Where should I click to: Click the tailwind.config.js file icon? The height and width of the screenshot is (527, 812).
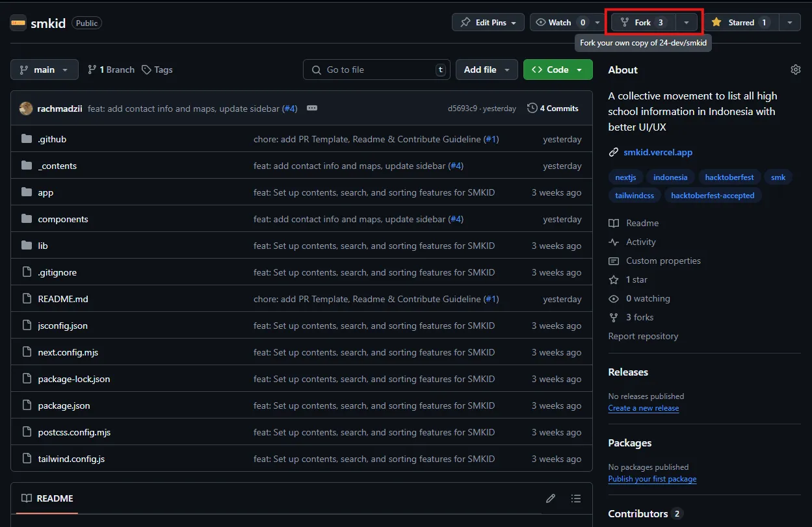(x=27, y=459)
